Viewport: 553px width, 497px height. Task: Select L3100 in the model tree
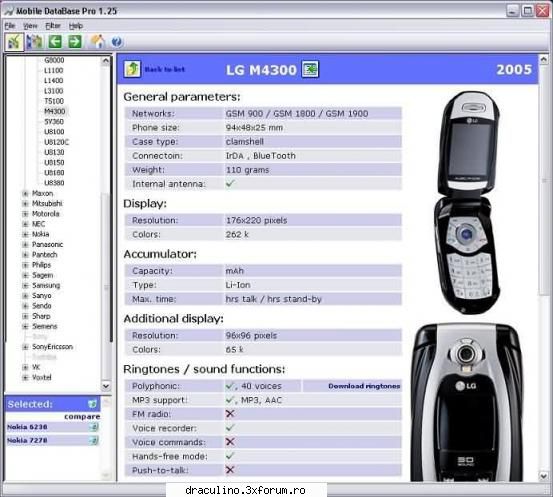click(x=54, y=91)
